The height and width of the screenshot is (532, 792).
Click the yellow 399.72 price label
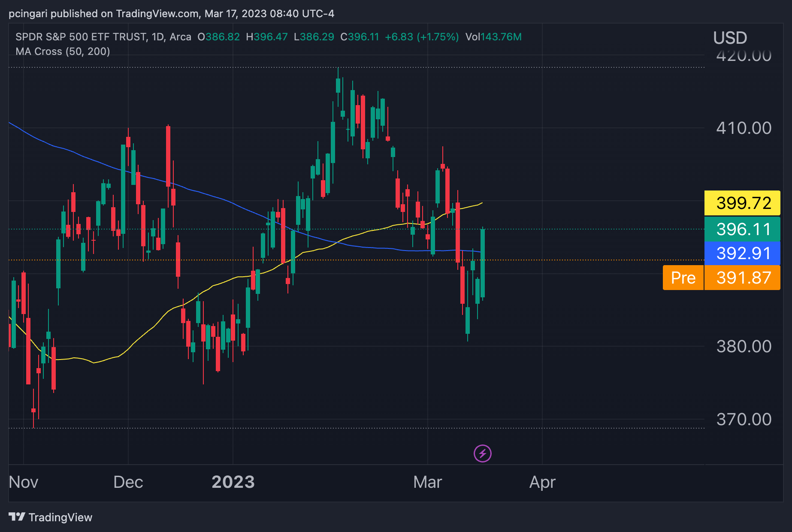[742, 203]
